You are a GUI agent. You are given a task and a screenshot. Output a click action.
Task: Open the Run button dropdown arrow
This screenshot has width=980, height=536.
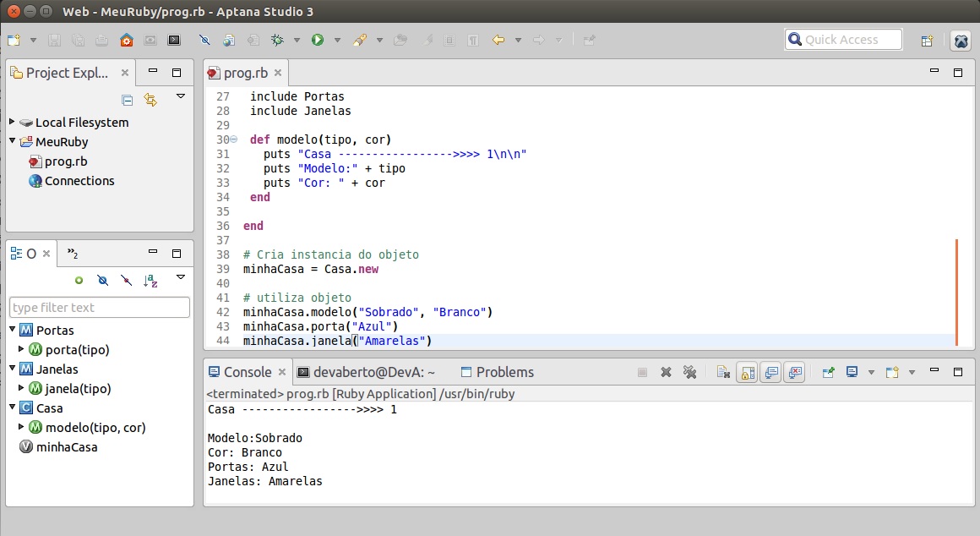click(x=337, y=40)
